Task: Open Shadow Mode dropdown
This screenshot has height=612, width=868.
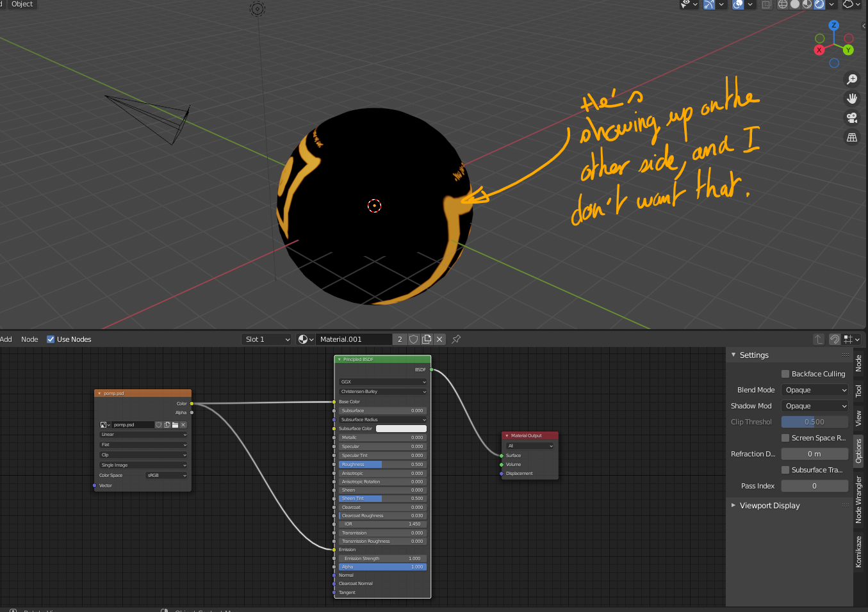Action: 815,406
